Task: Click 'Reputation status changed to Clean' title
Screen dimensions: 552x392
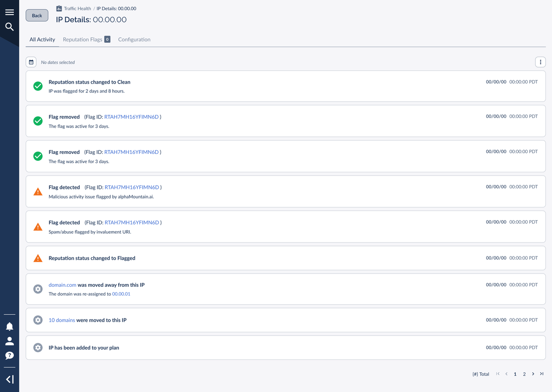Action: tap(90, 82)
